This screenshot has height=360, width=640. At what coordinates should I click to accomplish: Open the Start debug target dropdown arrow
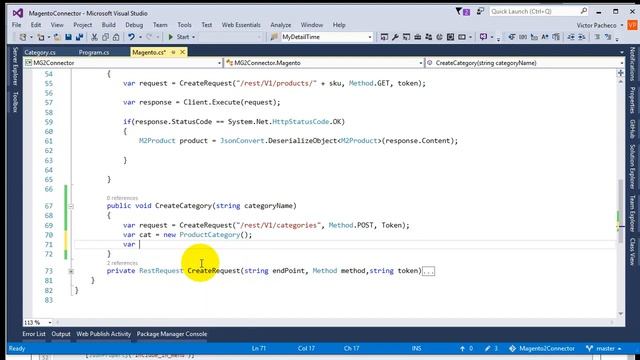point(193,37)
